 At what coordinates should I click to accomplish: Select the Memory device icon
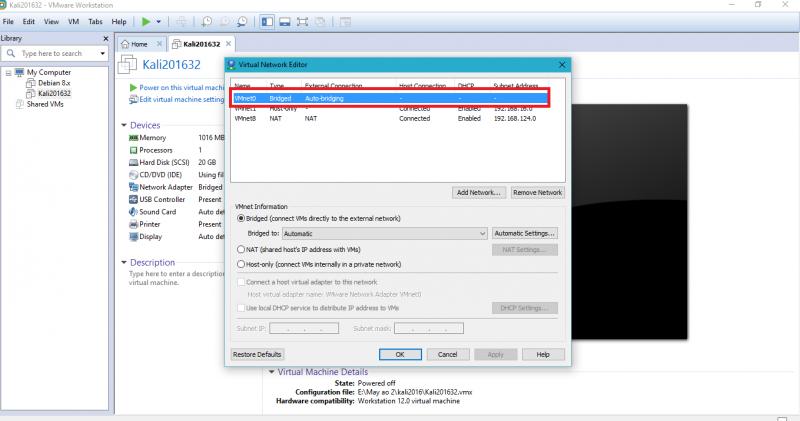coord(133,138)
